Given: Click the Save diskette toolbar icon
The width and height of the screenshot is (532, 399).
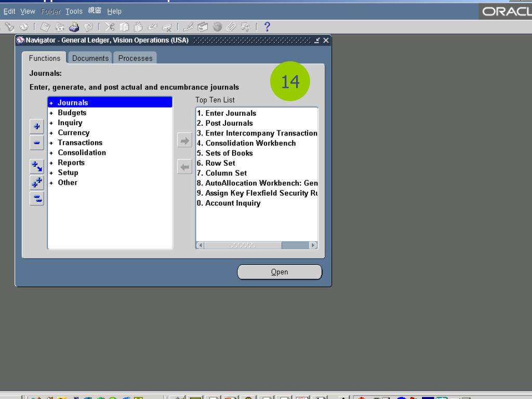Looking at the screenshot, I should (x=45, y=26).
